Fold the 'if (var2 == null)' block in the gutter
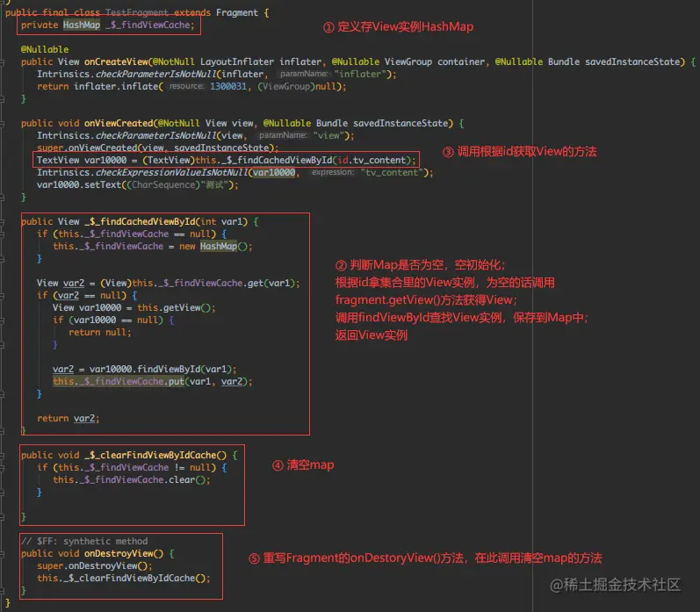Screen dimensions: 700x612 [3, 296]
